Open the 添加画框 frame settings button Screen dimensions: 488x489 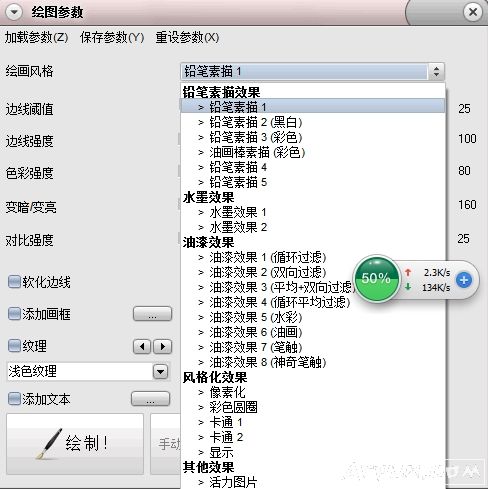[x=152, y=314]
